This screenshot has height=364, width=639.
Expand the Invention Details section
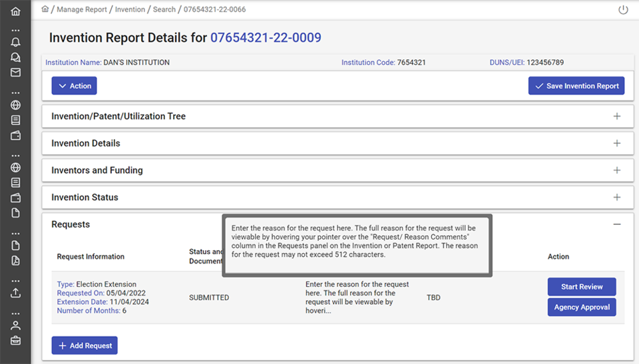click(616, 143)
